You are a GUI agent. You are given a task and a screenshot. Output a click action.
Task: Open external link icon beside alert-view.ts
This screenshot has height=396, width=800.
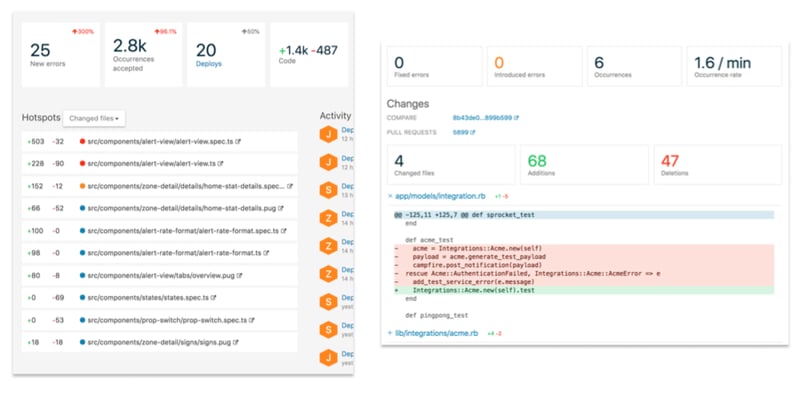pos(220,164)
